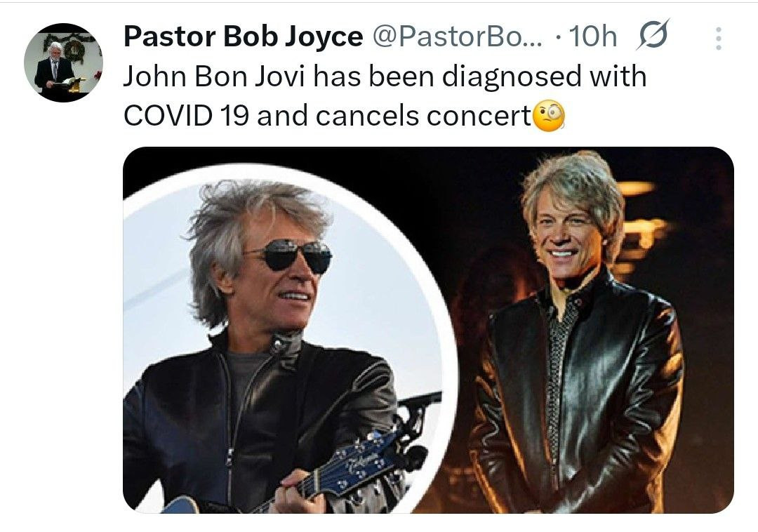Click the display name Pastor Bob Joyce

[x=243, y=36]
